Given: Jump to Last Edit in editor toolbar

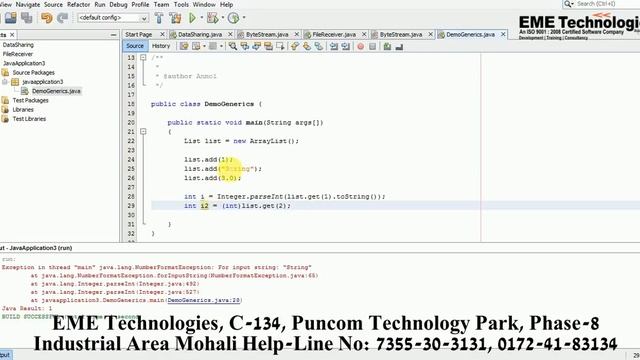Looking at the screenshot, I should tap(184, 47).
